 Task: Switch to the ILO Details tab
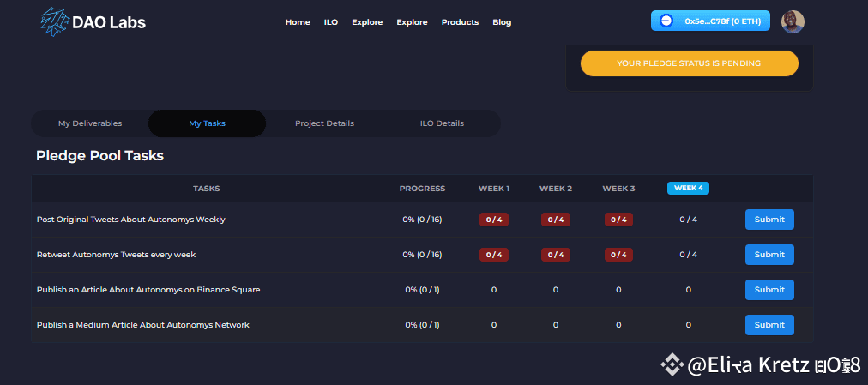point(442,123)
